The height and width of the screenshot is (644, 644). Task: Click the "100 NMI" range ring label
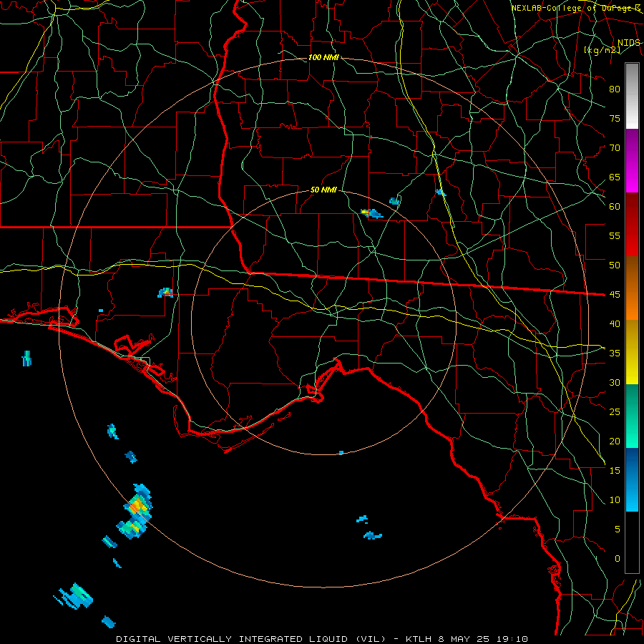[x=323, y=57]
